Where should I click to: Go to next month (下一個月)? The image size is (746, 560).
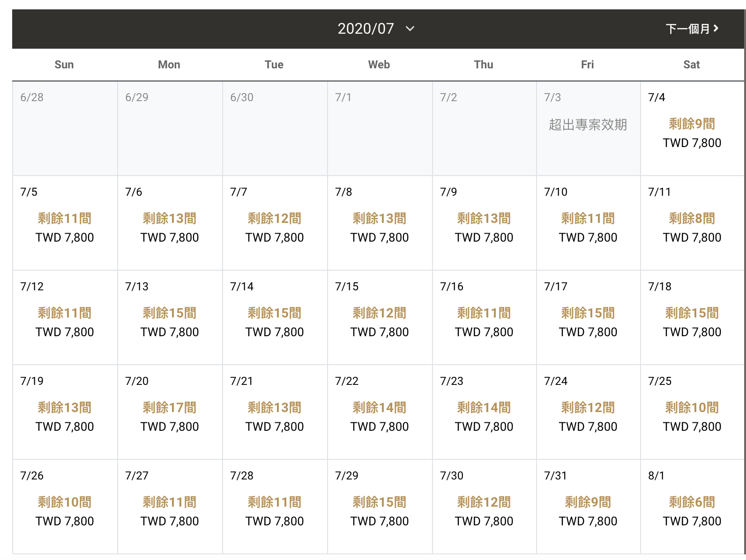pos(692,29)
